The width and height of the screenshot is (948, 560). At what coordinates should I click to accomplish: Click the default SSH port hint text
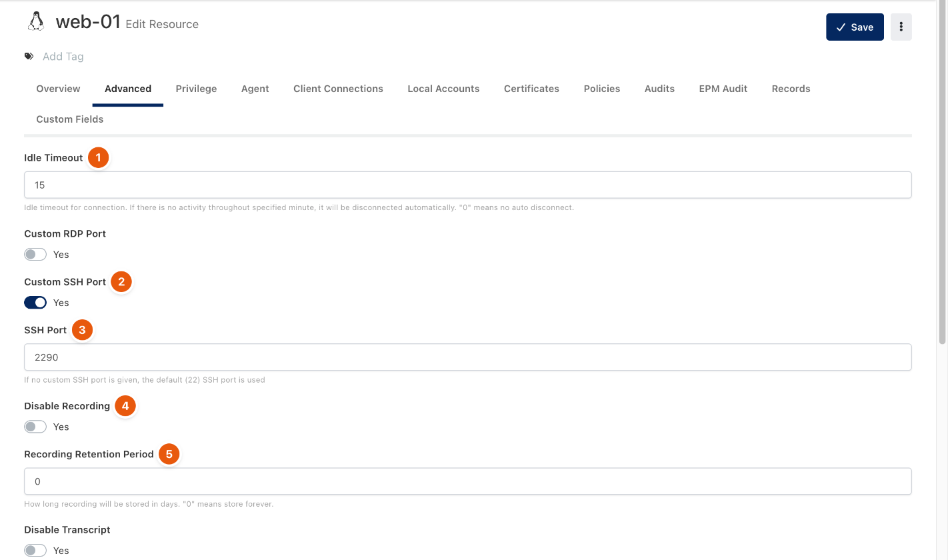point(145,380)
